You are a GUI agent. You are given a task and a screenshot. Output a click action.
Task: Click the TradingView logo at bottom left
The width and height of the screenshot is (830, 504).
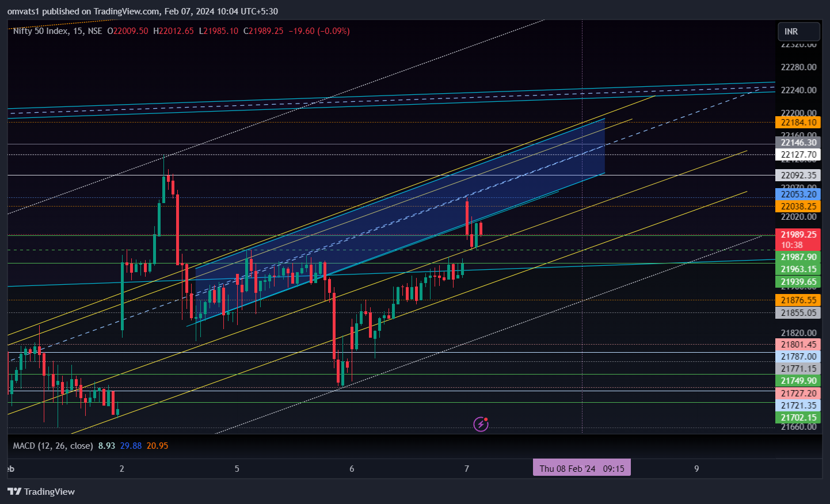pos(41,491)
